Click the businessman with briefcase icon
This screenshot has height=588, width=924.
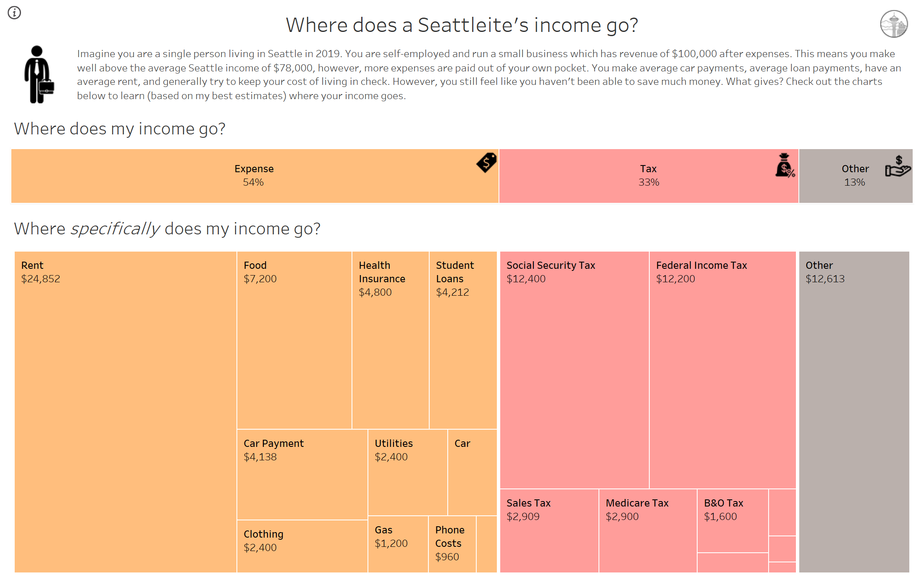coord(39,74)
